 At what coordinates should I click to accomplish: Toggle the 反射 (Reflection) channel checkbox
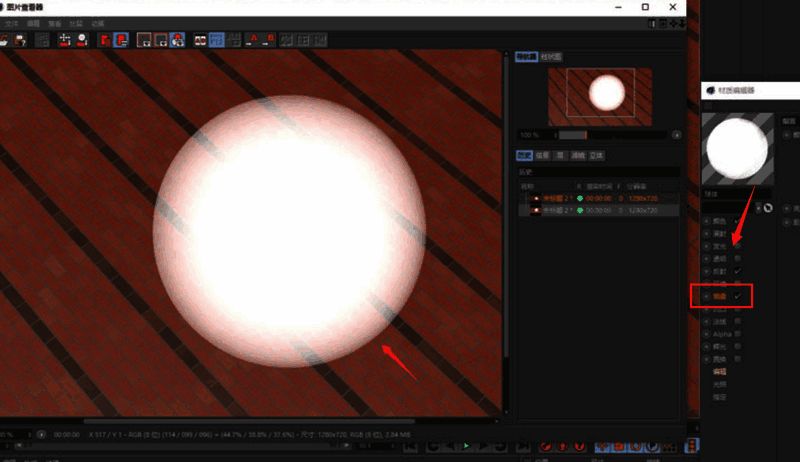click(x=737, y=271)
